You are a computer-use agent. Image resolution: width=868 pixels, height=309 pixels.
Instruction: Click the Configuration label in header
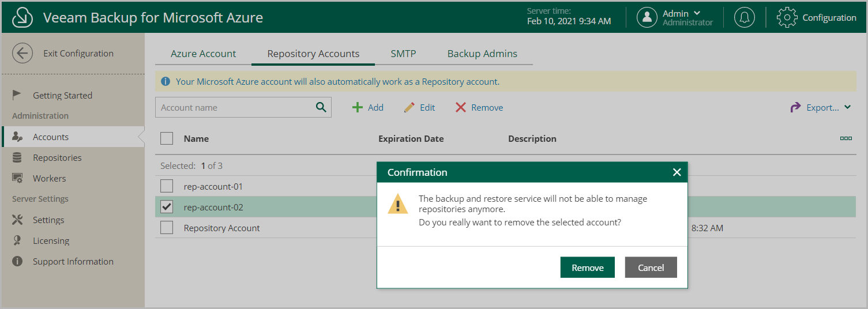click(x=829, y=18)
